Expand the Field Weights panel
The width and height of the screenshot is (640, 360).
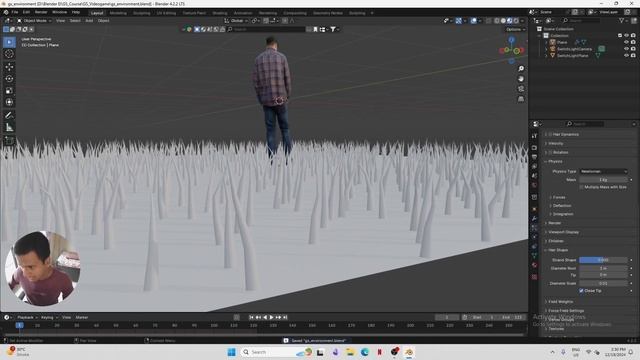click(x=560, y=302)
